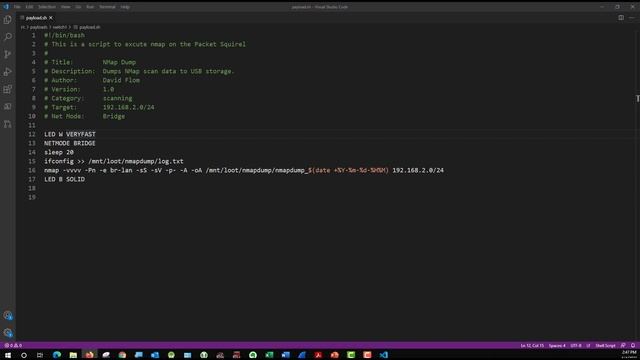This screenshot has height=360, width=640.
Task: Click the "sleep 20" line
Action: (59, 152)
